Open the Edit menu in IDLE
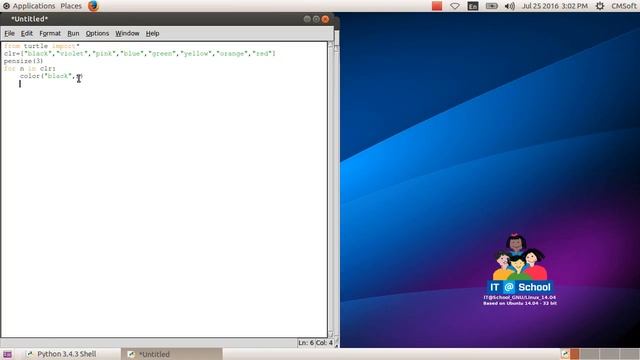640x360 pixels. pos(27,33)
